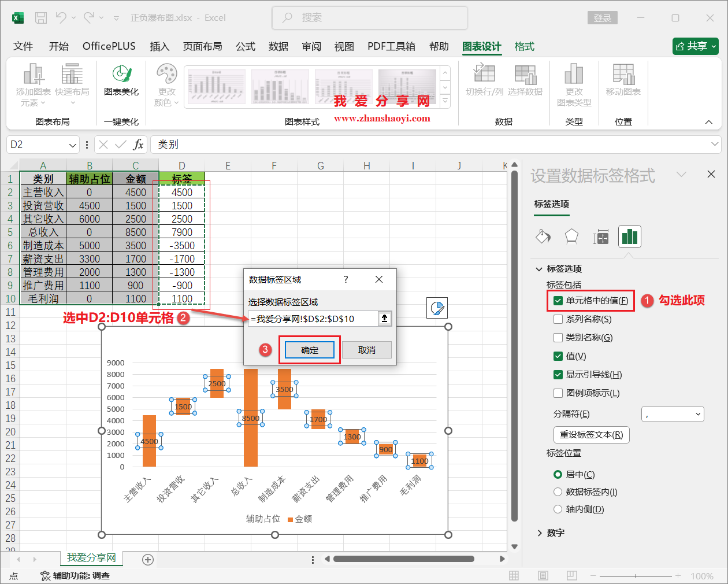Select the 效果 pentagon icon in the pane

(571, 236)
